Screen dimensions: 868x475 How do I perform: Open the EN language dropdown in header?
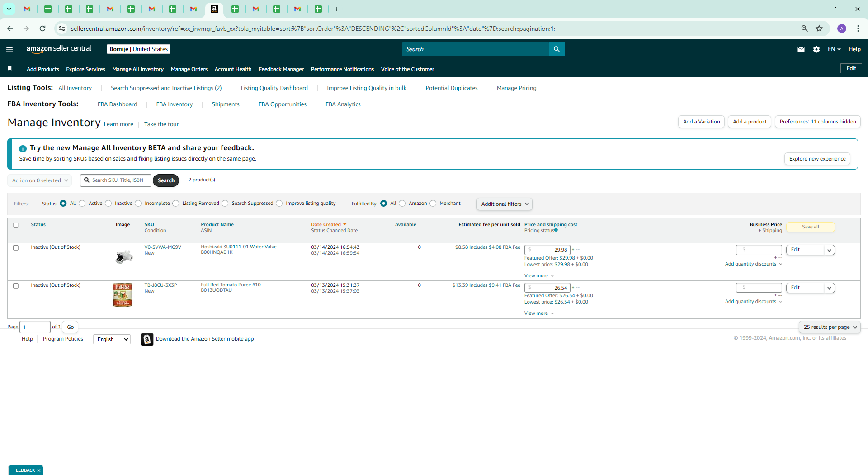[834, 49]
